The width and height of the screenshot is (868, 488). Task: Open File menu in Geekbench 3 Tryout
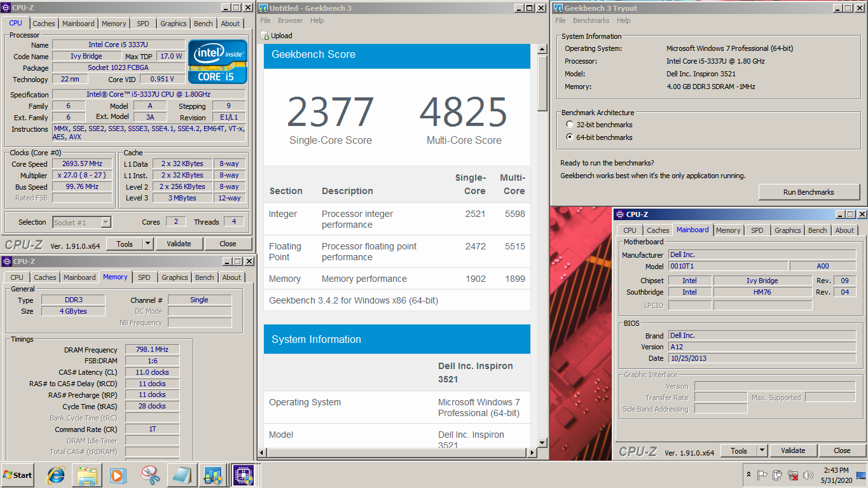[x=560, y=20]
